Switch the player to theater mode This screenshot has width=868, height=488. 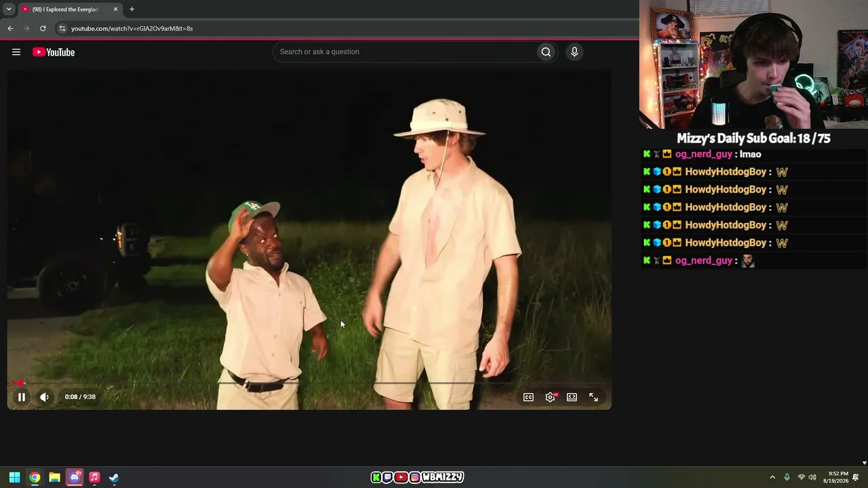(x=572, y=397)
